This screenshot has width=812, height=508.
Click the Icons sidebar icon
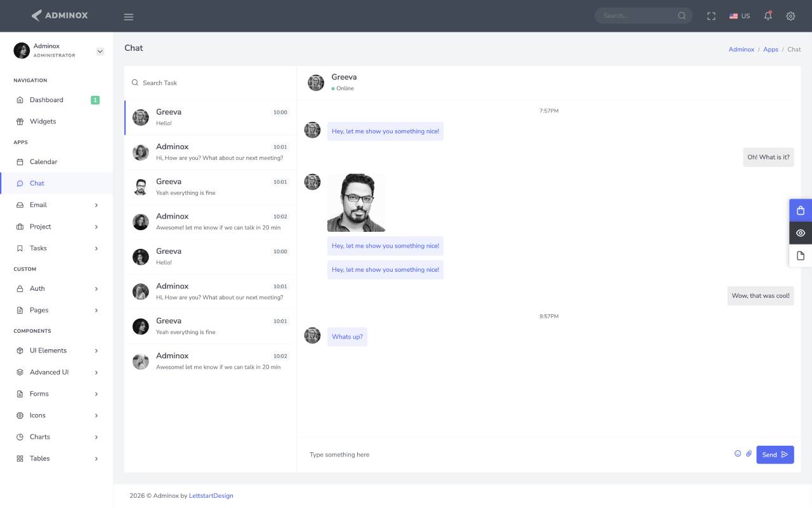(20, 415)
